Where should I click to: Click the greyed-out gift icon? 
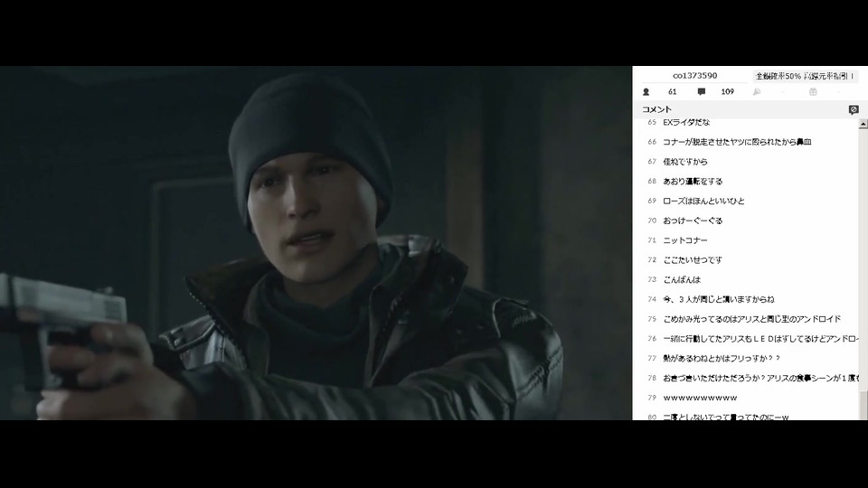click(813, 92)
